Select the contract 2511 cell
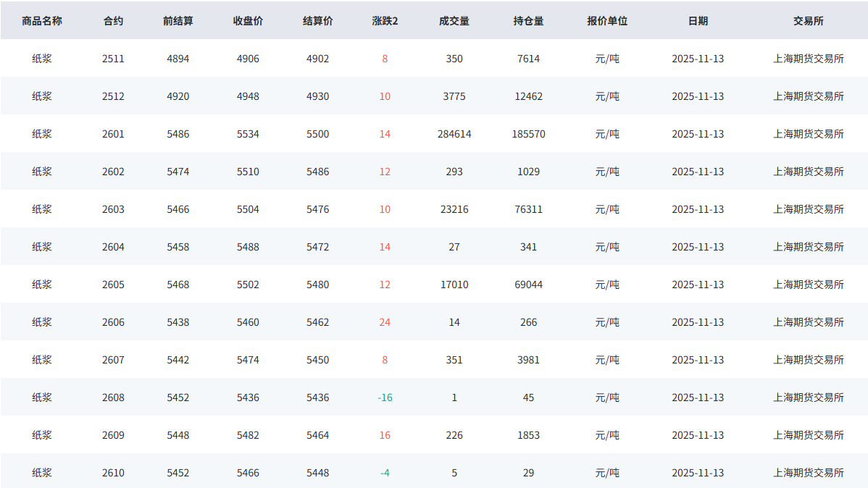Viewport: 868px width, 488px height. point(113,59)
